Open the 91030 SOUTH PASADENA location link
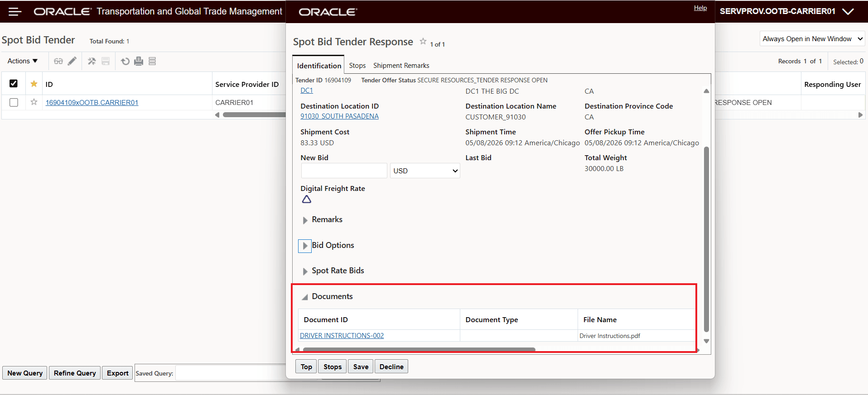The height and width of the screenshot is (395, 868). (x=339, y=116)
